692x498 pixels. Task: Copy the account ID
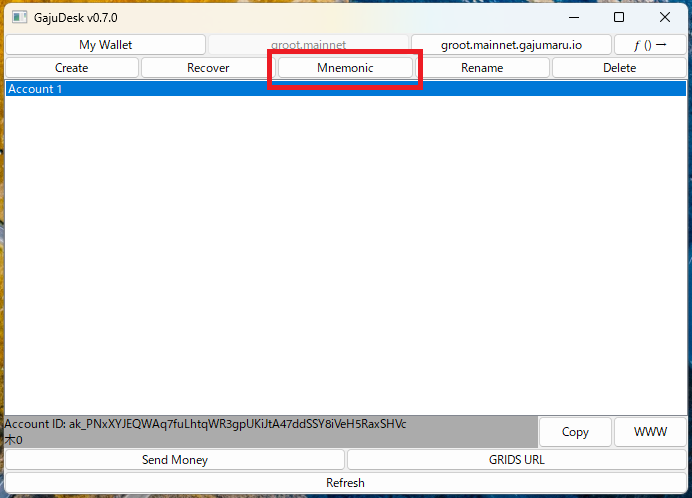575,432
